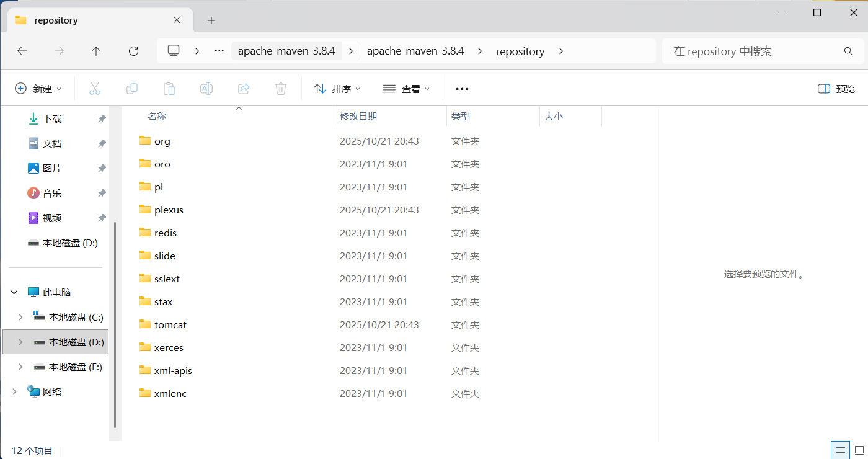Refresh the repository folder view
Viewport: 868px width, 459px height.
(x=133, y=51)
